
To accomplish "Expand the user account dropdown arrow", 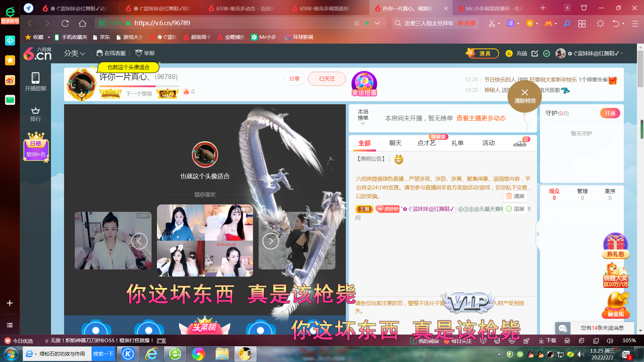I will [x=622, y=53].
